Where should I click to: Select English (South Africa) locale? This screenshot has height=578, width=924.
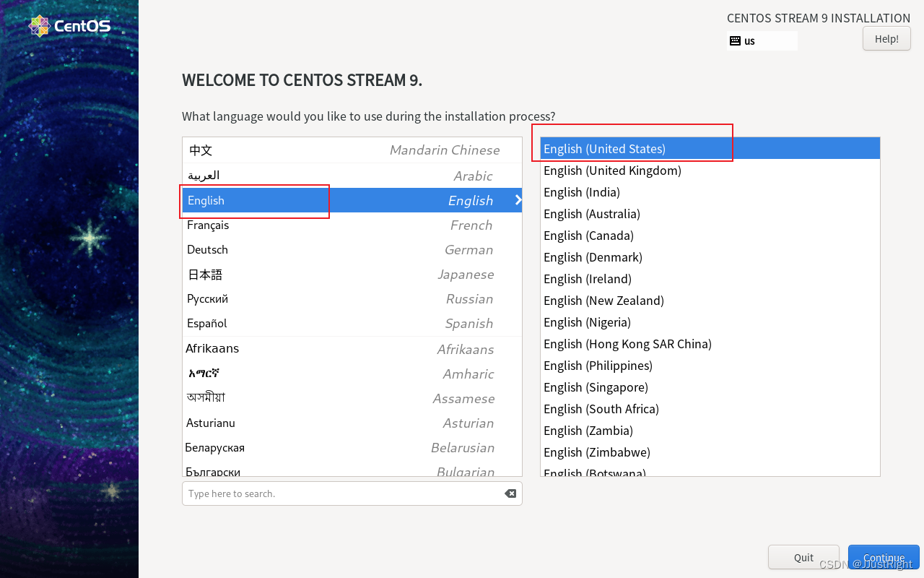(710, 408)
